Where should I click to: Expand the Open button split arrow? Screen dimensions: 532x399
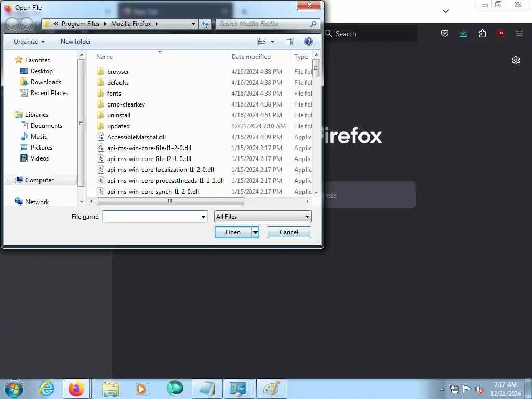click(256, 232)
